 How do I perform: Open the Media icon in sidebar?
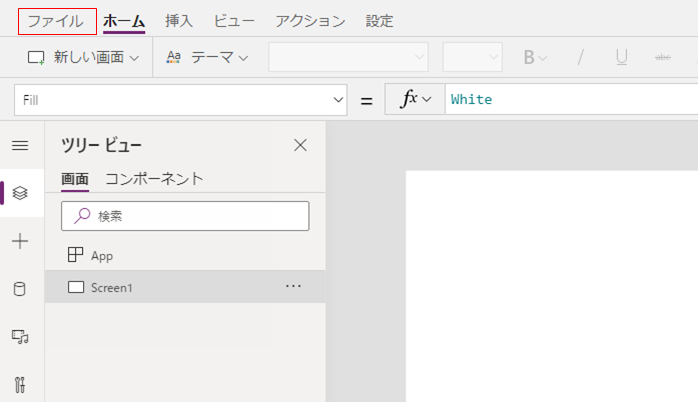click(x=20, y=337)
